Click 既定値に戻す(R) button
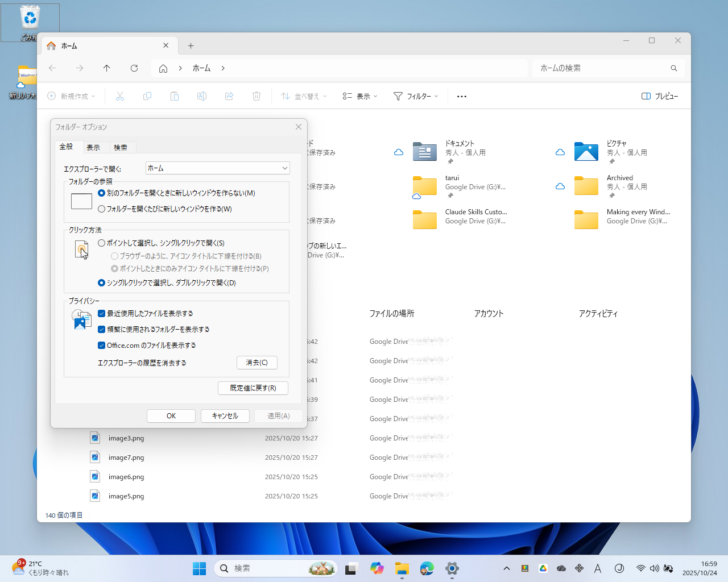728x582 pixels. point(253,388)
